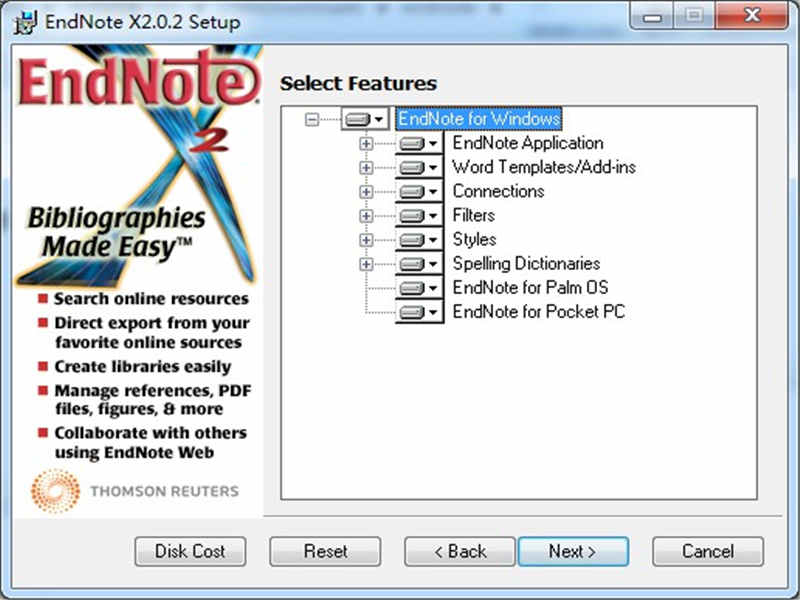Select the Styles feature

474,239
